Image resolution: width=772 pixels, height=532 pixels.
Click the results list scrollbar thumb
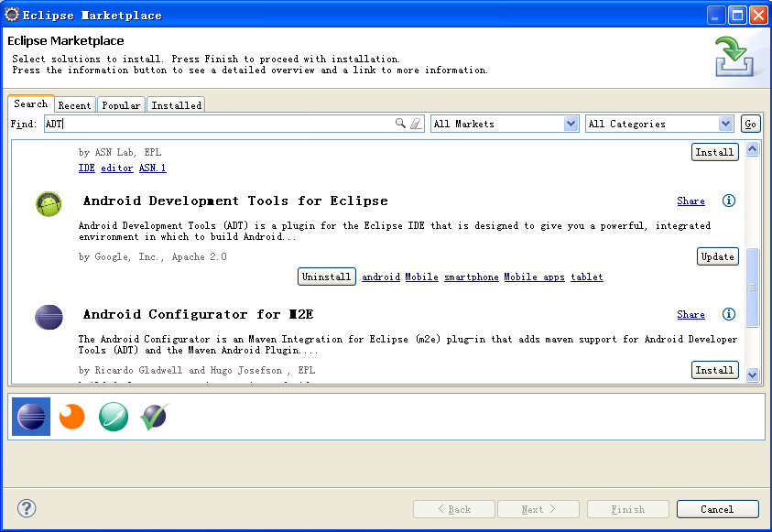tap(752, 288)
